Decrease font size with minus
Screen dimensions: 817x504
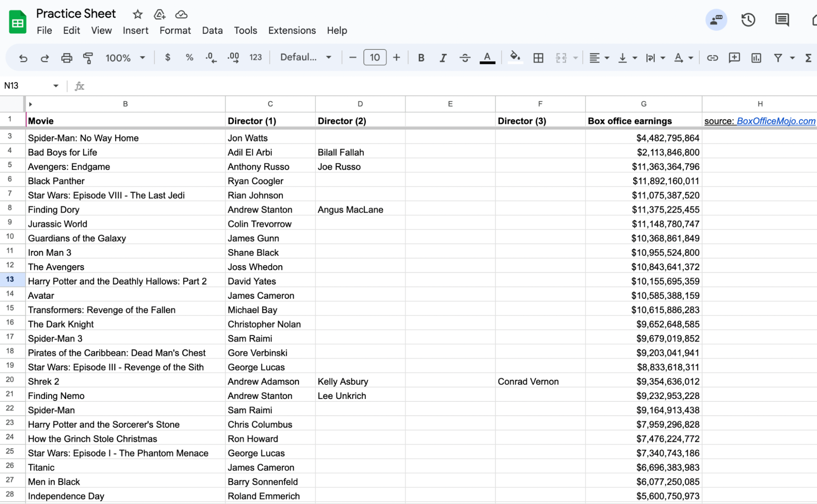(353, 58)
